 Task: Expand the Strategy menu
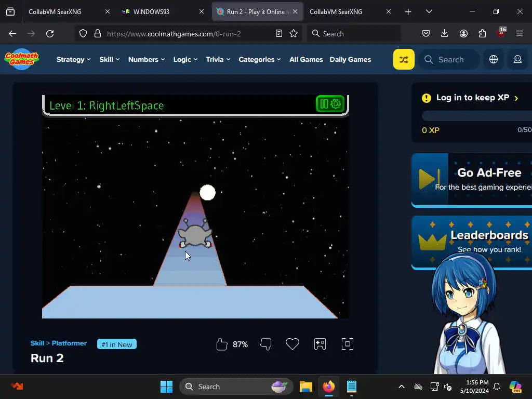pyautogui.click(x=74, y=59)
